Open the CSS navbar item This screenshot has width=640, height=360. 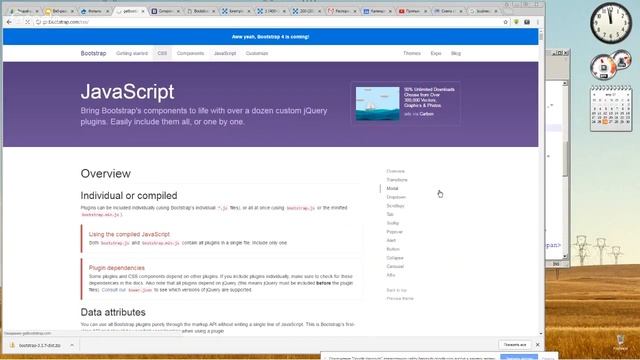162,53
